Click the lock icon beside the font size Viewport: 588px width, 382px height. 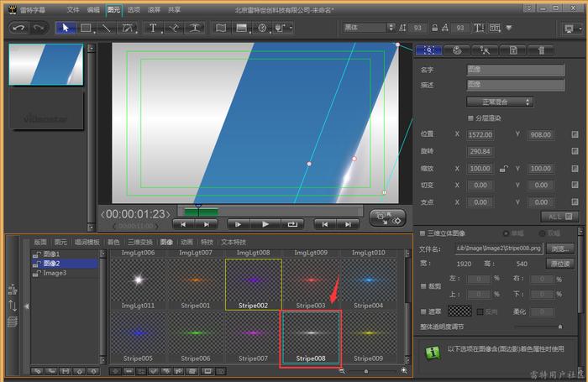coord(434,28)
